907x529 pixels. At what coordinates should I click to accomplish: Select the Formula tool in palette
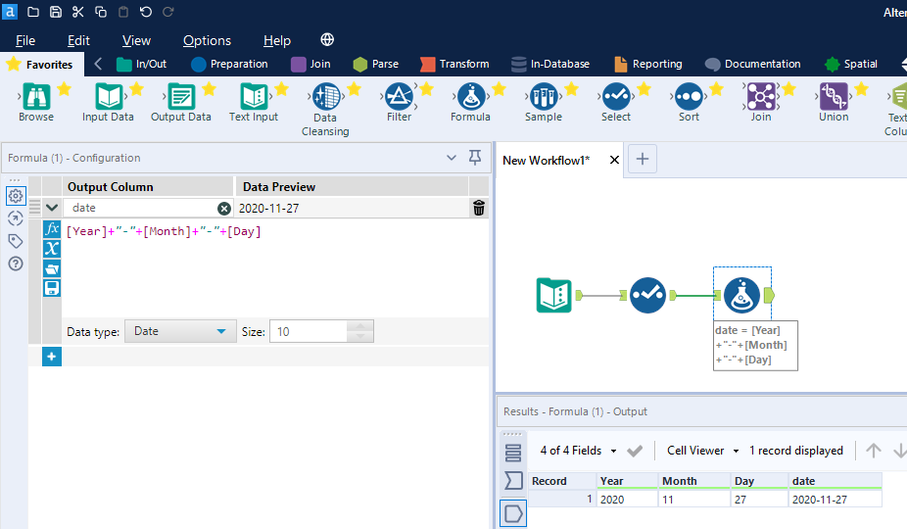coord(470,102)
